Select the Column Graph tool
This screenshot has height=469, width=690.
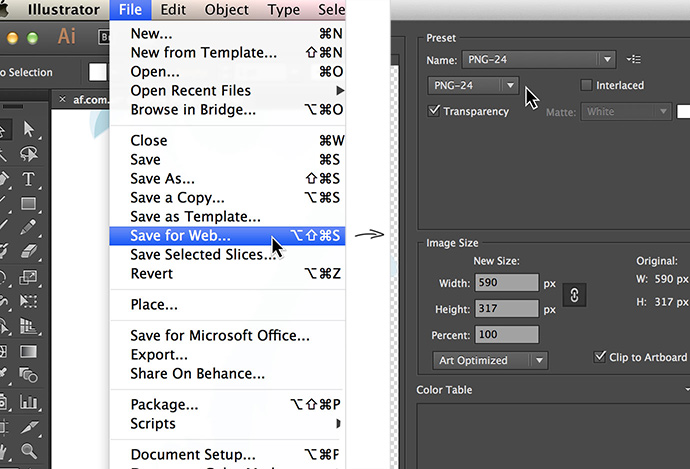(29, 402)
